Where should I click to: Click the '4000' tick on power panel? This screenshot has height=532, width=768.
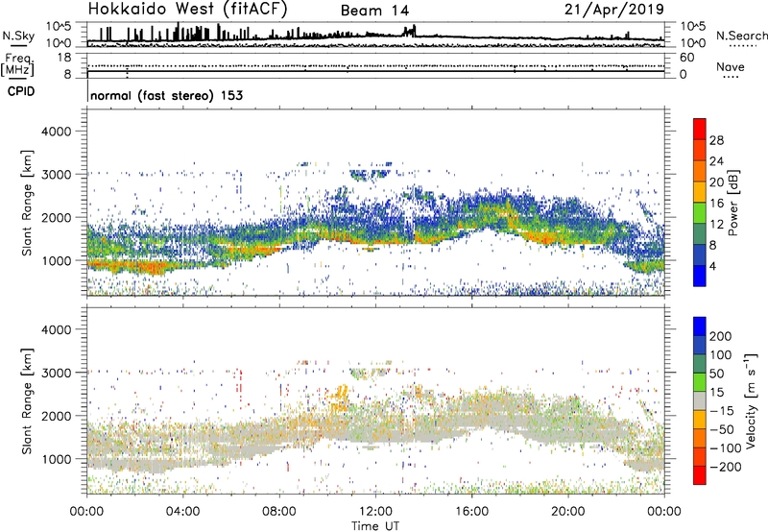(x=56, y=132)
